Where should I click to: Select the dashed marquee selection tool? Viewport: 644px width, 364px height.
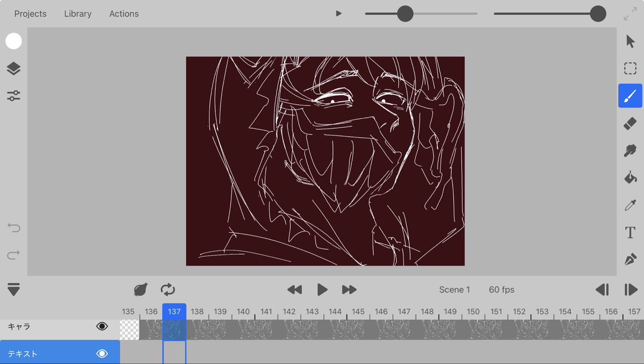click(631, 68)
